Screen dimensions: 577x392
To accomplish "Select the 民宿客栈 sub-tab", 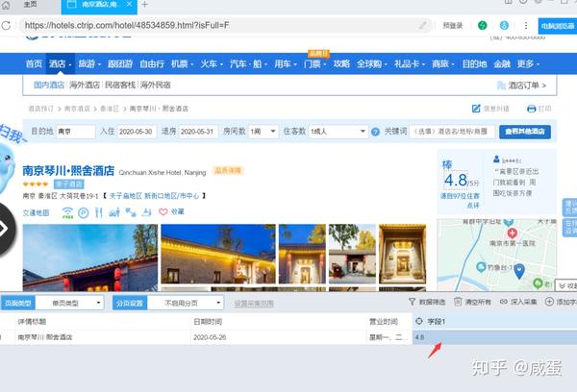I will pyautogui.click(x=120, y=85).
